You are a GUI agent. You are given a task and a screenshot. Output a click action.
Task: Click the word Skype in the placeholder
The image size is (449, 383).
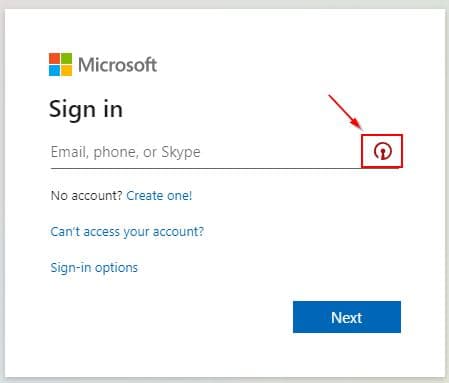(x=181, y=152)
